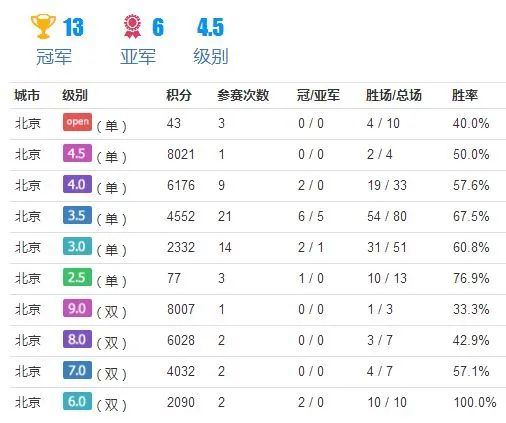506x423 pixels.
Task: Click the gold trophy champion icon
Action: tap(43, 26)
